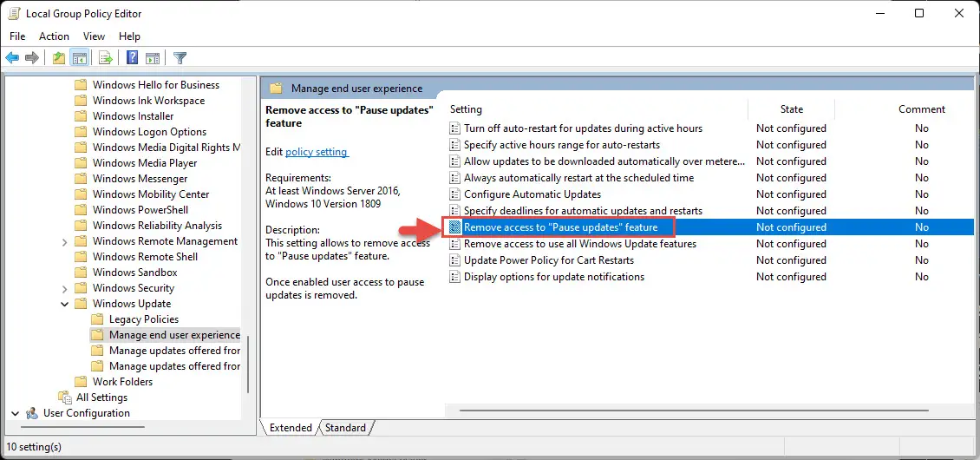Select Windows Hello for Business in the tree
Image resolution: width=980 pixels, height=460 pixels.
[155, 84]
